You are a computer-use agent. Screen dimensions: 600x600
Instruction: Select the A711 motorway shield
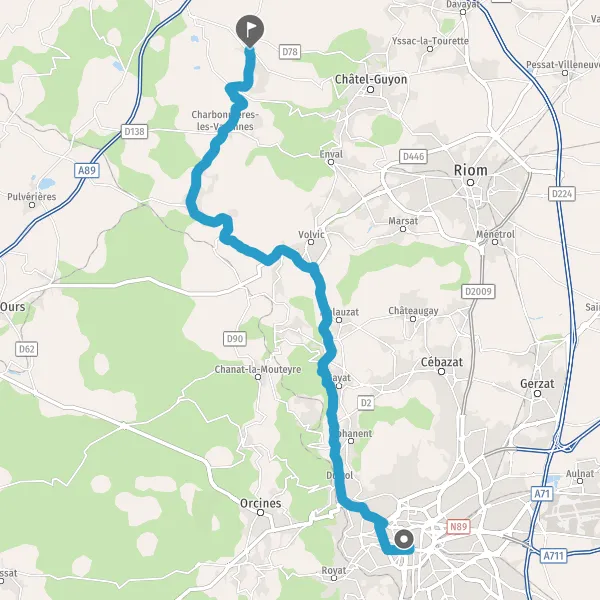click(x=553, y=554)
